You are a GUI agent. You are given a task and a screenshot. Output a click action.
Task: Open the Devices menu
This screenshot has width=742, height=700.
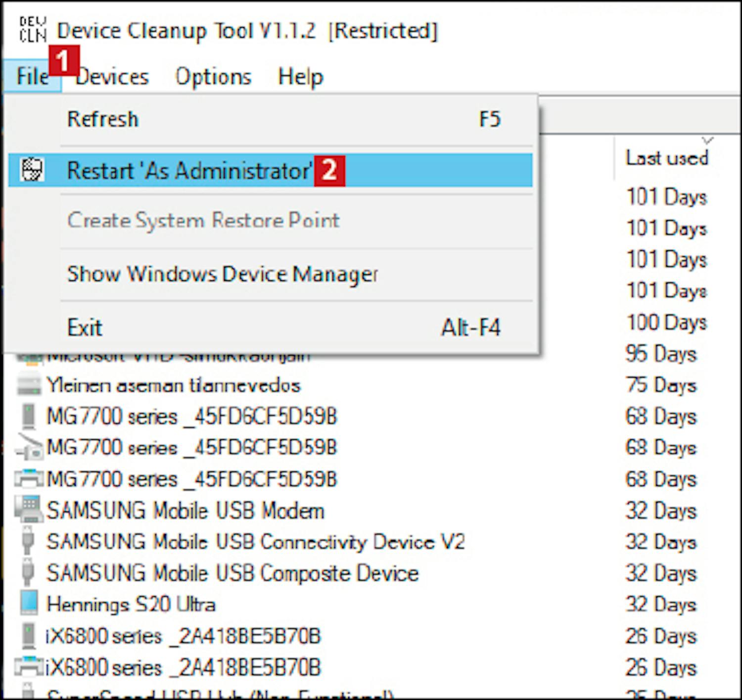click(112, 77)
